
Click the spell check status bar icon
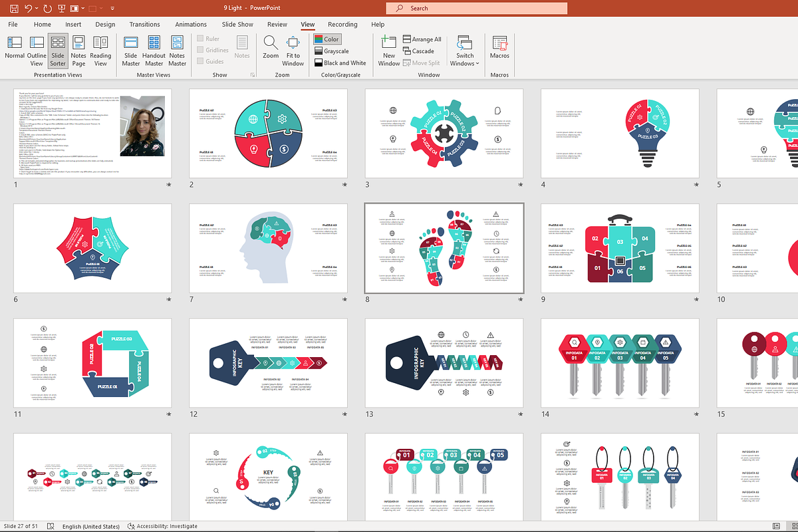(51, 526)
